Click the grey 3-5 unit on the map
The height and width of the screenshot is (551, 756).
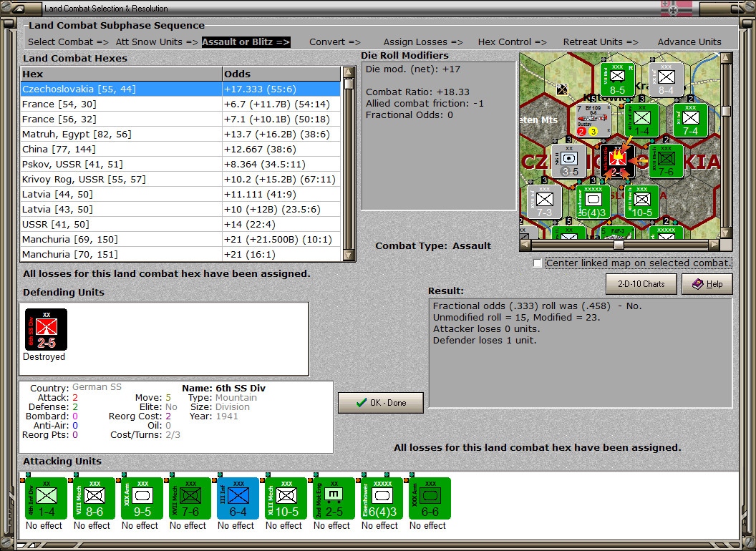[569, 162]
